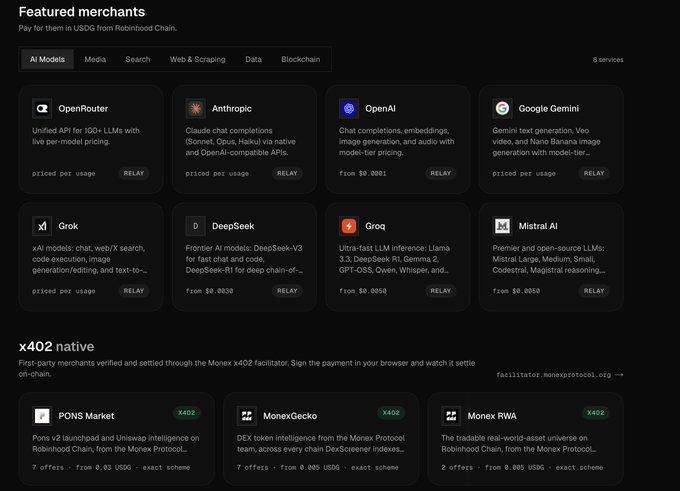The image size is (680, 491).
Task: Click RELAY badge on Mistral AI card
Action: [594, 291]
